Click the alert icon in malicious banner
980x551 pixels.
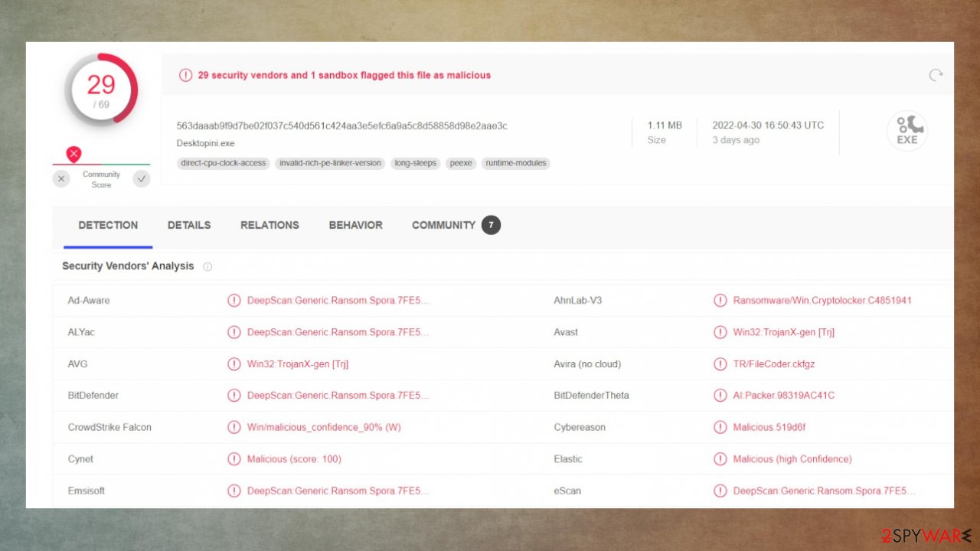pyautogui.click(x=185, y=75)
